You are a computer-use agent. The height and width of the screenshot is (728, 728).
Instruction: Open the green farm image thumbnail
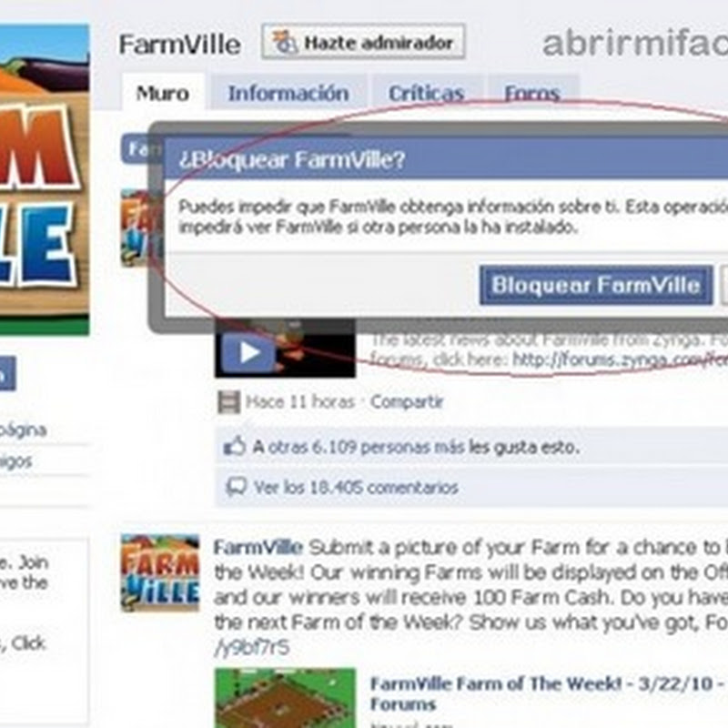[x=285, y=698]
